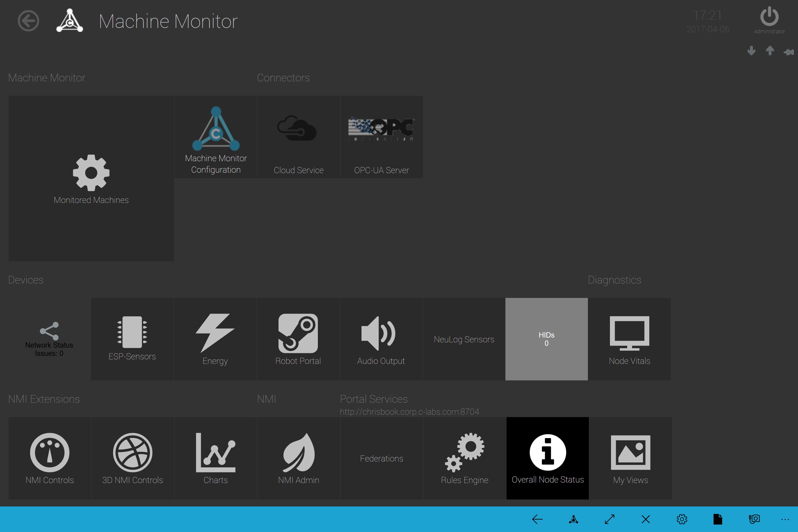Screen dimensions: 798x532
Task: Open the Cloud Service connector
Action: coord(298,137)
